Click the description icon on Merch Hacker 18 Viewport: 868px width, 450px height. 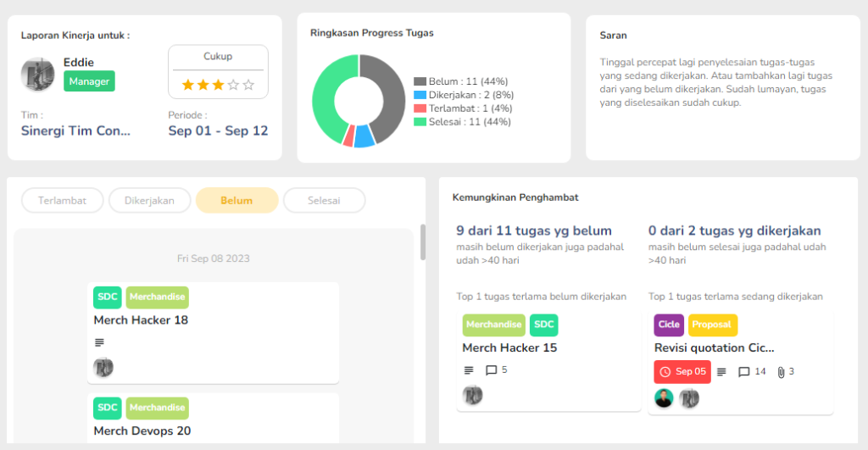[x=99, y=342]
